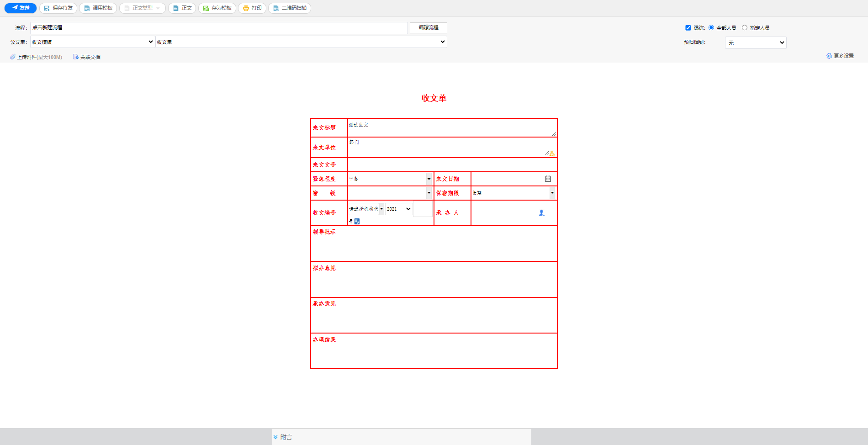Click the 上传附件 attachment icon

pos(13,57)
